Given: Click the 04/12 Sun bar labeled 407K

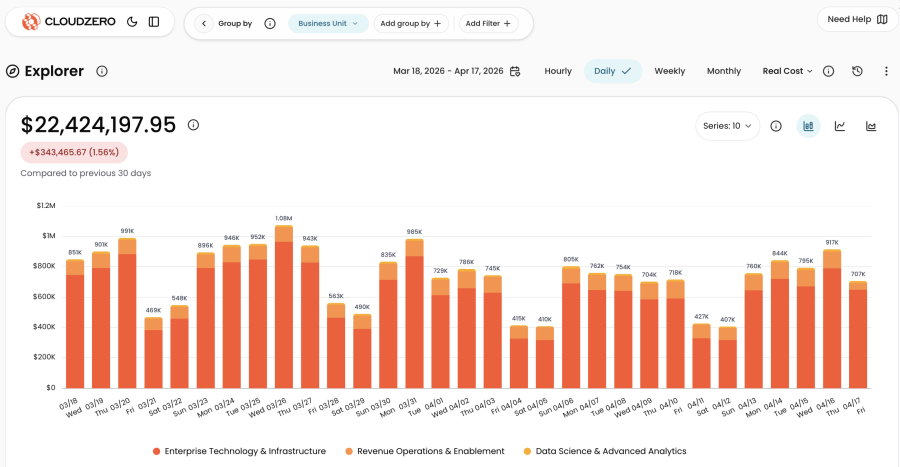Looking at the screenshot, I should click(727, 357).
